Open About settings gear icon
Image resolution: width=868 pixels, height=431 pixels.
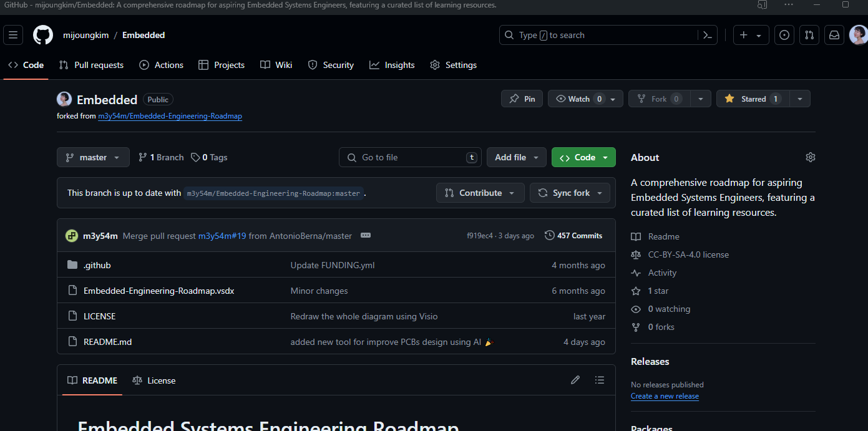tap(811, 157)
